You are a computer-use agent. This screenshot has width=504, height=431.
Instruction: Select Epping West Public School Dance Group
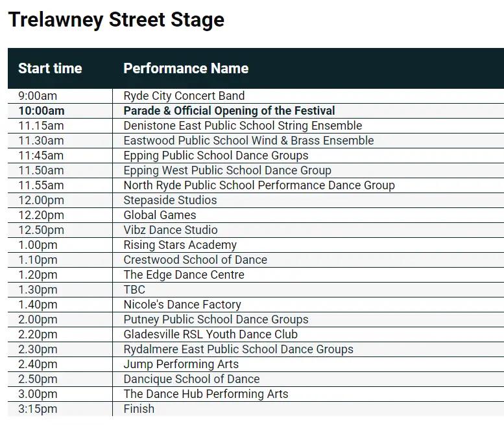coord(227,170)
